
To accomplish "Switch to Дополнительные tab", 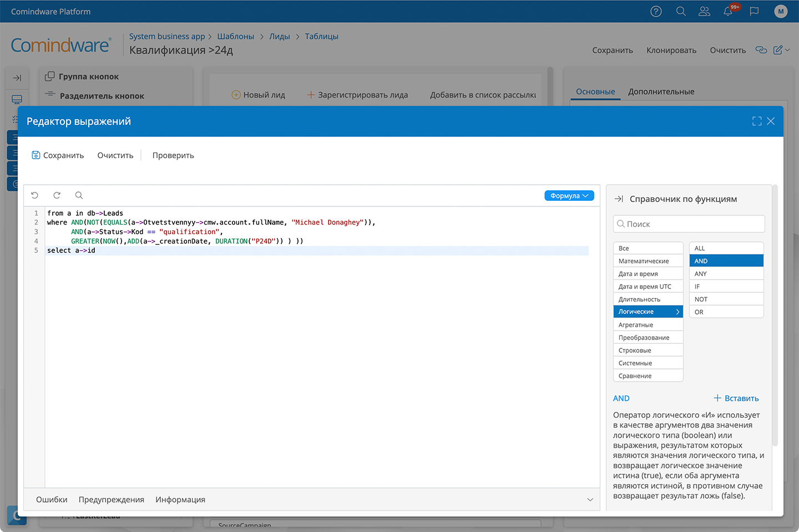I will (661, 92).
